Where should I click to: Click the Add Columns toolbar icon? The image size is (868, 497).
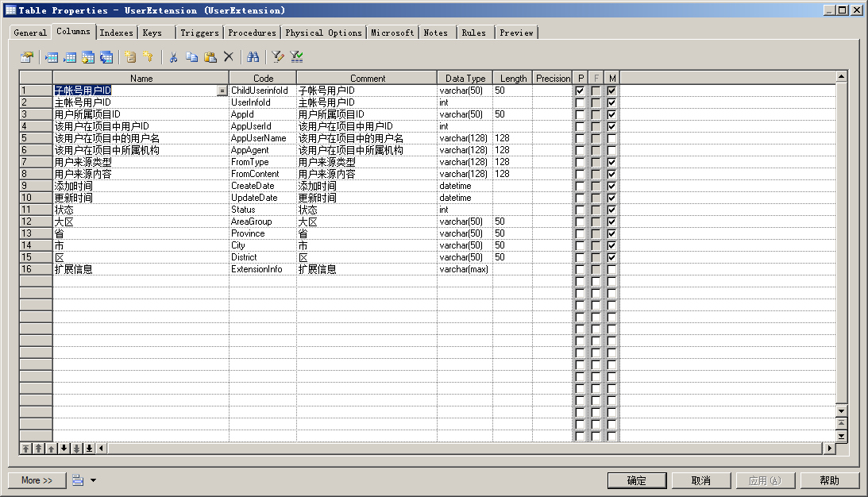[88, 57]
